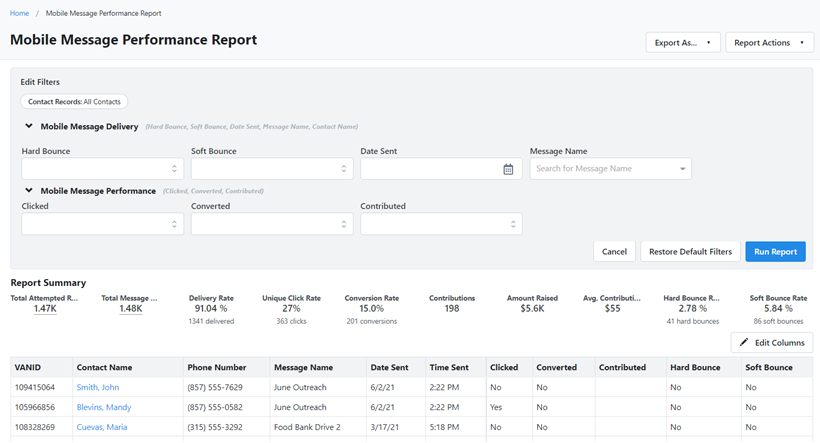Collapse the Mobile Message Delivery section
Viewport: 820px width, 443px height.
tap(29, 126)
